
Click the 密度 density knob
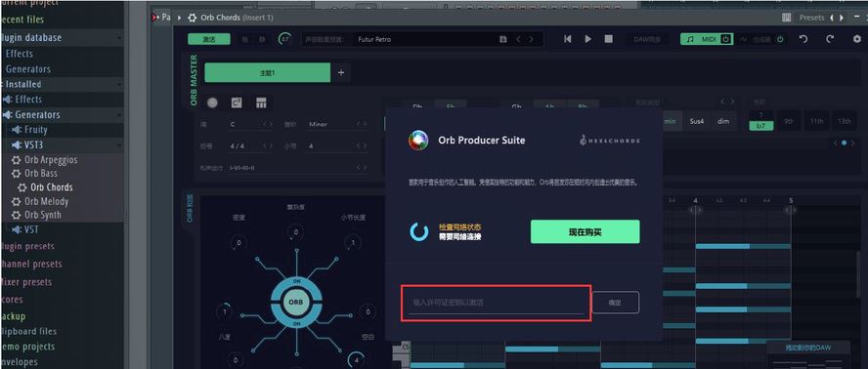click(239, 242)
